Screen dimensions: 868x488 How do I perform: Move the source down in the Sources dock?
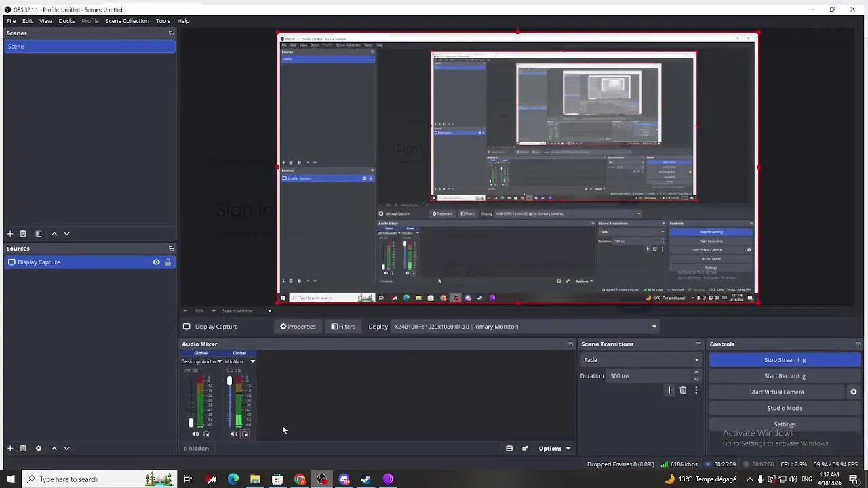(66, 448)
